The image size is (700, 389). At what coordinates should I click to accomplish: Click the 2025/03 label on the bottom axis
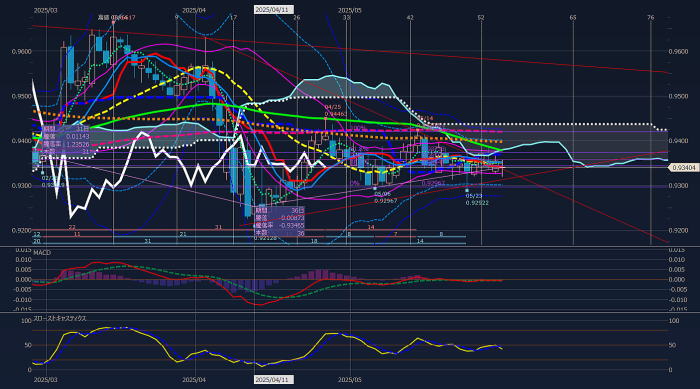pyautogui.click(x=46, y=380)
